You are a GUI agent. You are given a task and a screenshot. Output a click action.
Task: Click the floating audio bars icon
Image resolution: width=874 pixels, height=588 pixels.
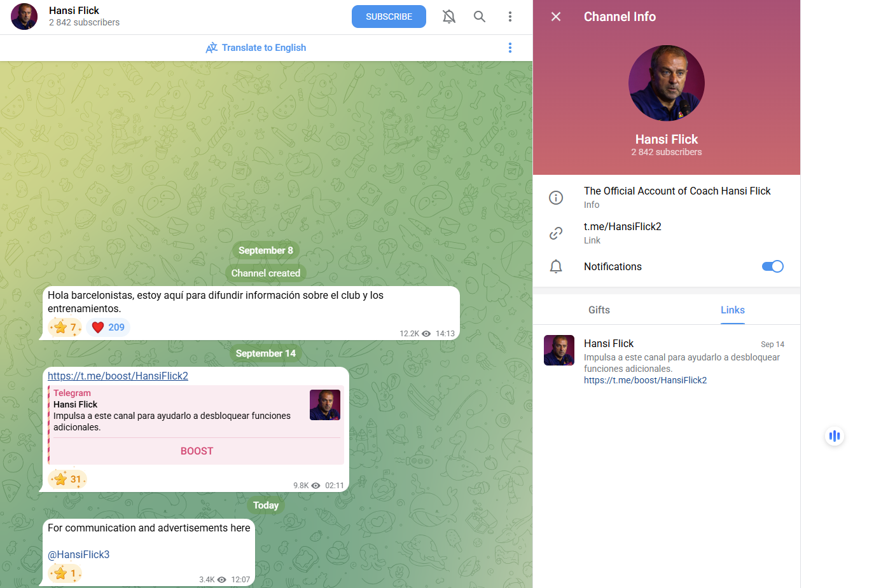click(x=835, y=436)
